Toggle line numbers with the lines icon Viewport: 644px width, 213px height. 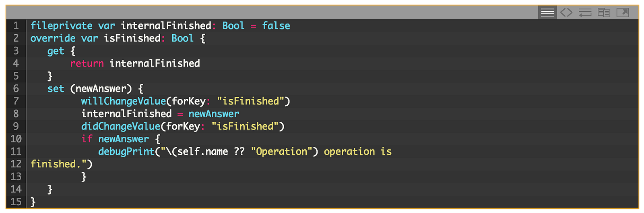coord(547,13)
